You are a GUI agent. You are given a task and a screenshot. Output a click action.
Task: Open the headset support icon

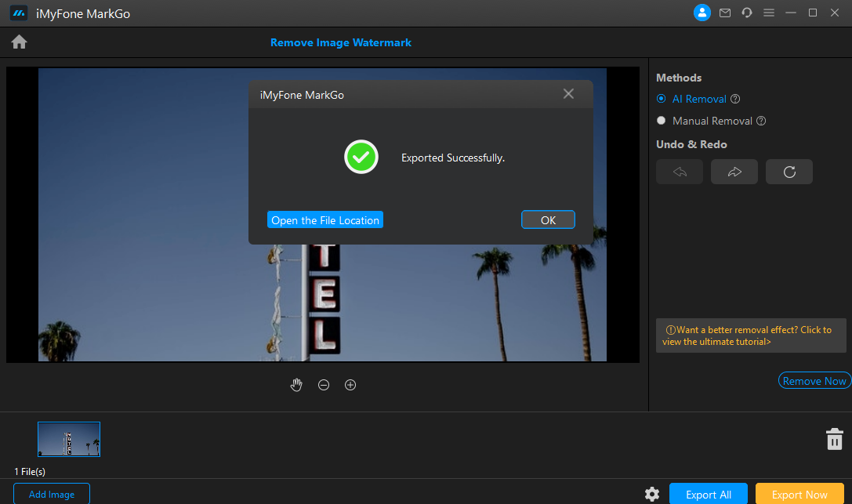(x=747, y=13)
